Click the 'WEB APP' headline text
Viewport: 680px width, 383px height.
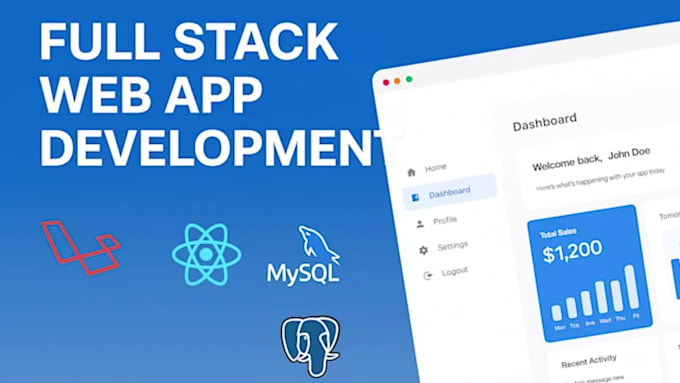(x=151, y=94)
